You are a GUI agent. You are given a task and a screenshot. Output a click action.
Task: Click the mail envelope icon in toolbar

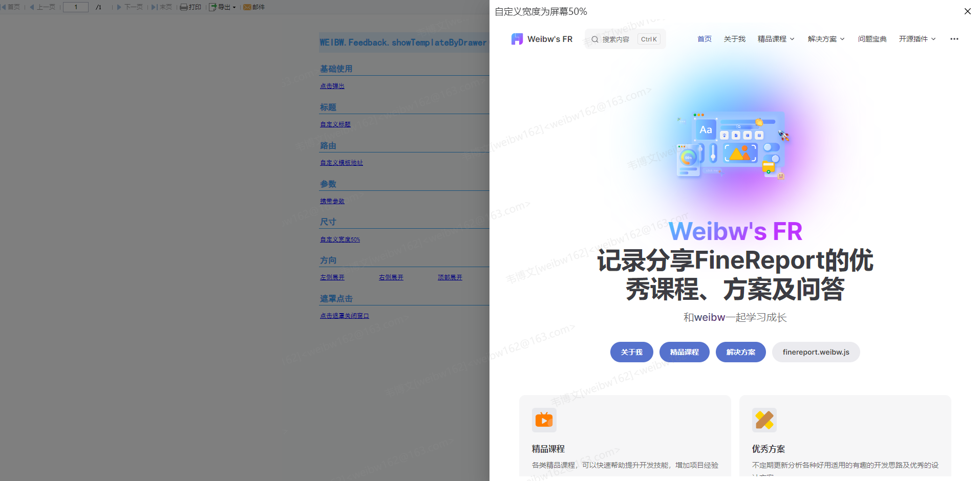coord(247,7)
